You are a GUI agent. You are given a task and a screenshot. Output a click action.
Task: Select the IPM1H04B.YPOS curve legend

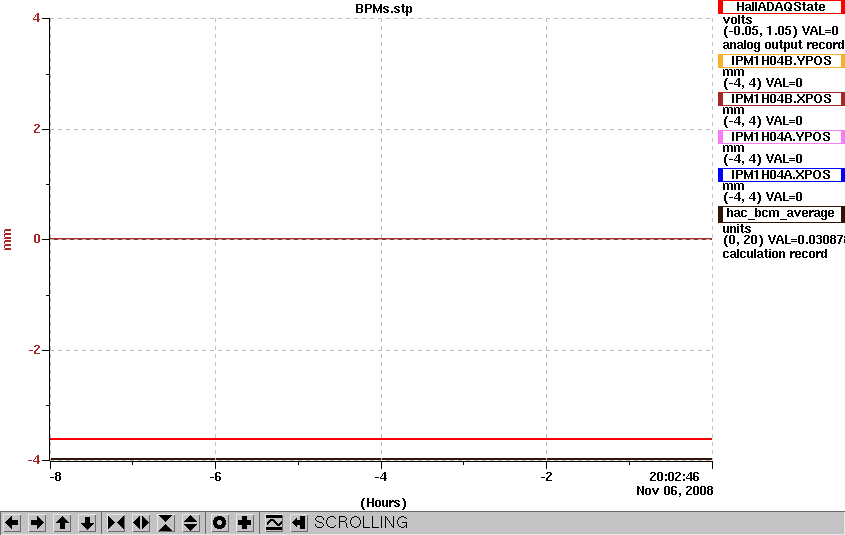pos(781,61)
